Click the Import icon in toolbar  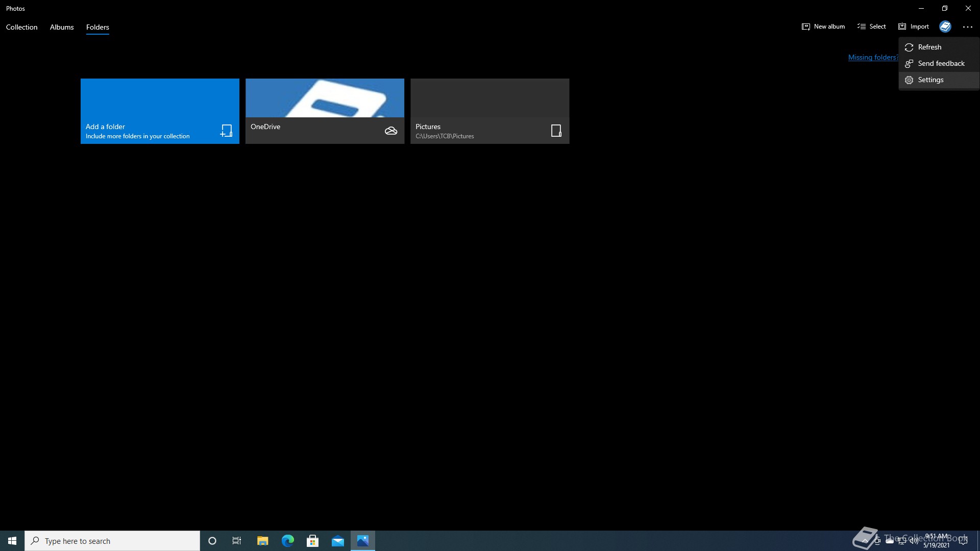pos(902,27)
